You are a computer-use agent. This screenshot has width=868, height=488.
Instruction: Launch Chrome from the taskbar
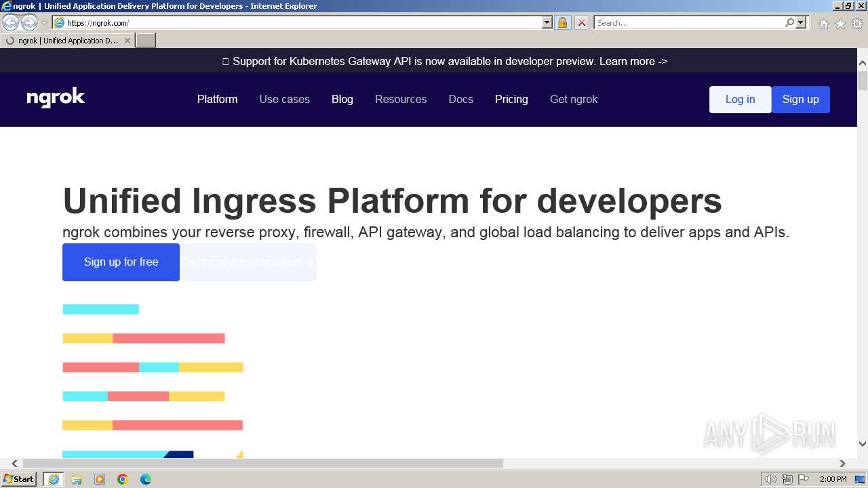click(x=123, y=479)
